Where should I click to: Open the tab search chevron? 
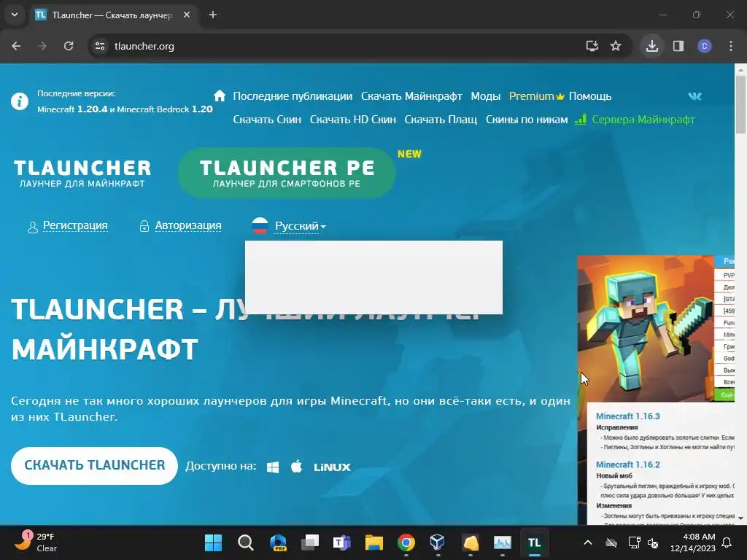point(15,15)
